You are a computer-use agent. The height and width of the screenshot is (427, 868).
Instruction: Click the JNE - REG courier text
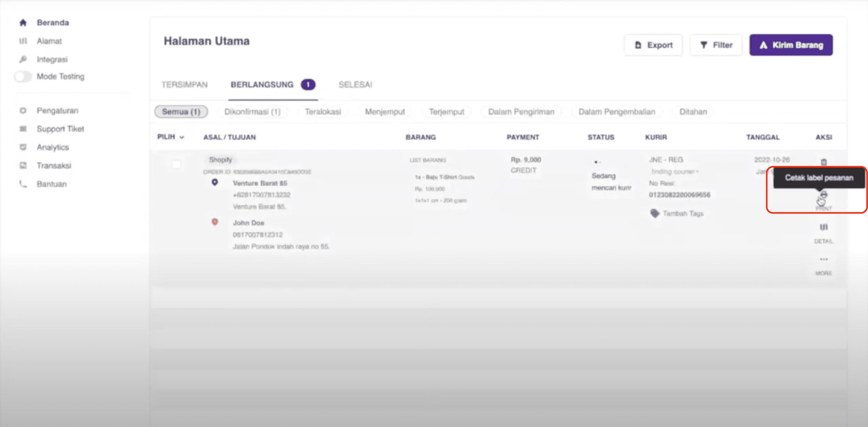(x=666, y=160)
